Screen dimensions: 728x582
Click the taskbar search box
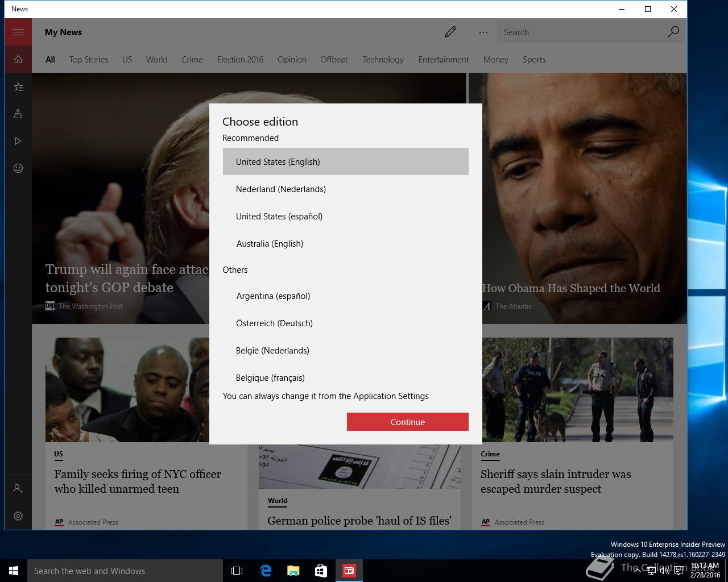125,571
